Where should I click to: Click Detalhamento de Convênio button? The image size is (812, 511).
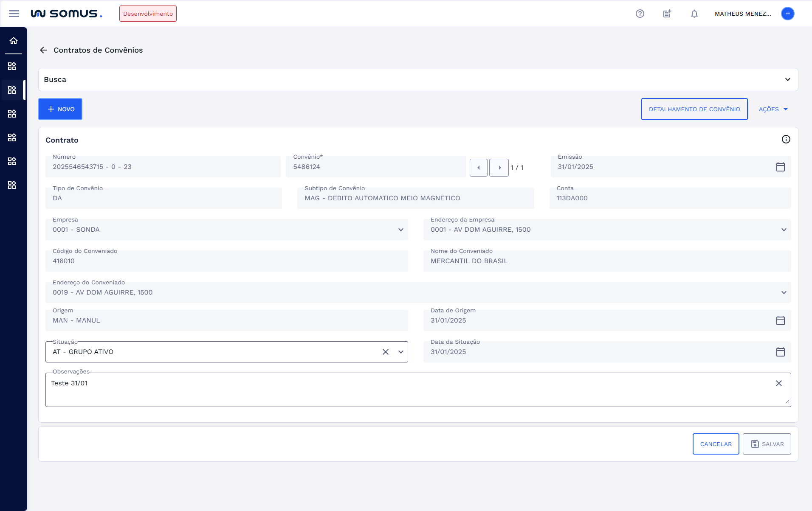click(x=694, y=109)
